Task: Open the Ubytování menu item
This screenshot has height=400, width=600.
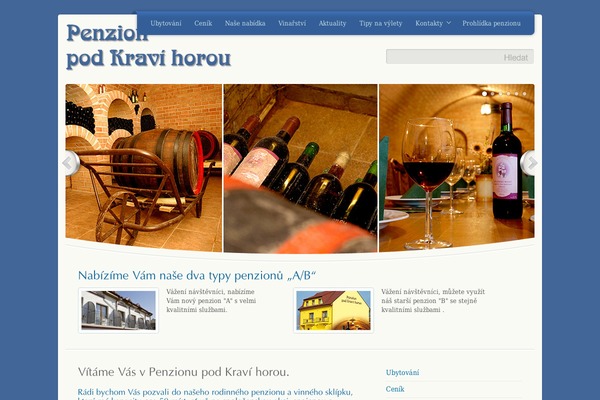Action: point(166,23)
